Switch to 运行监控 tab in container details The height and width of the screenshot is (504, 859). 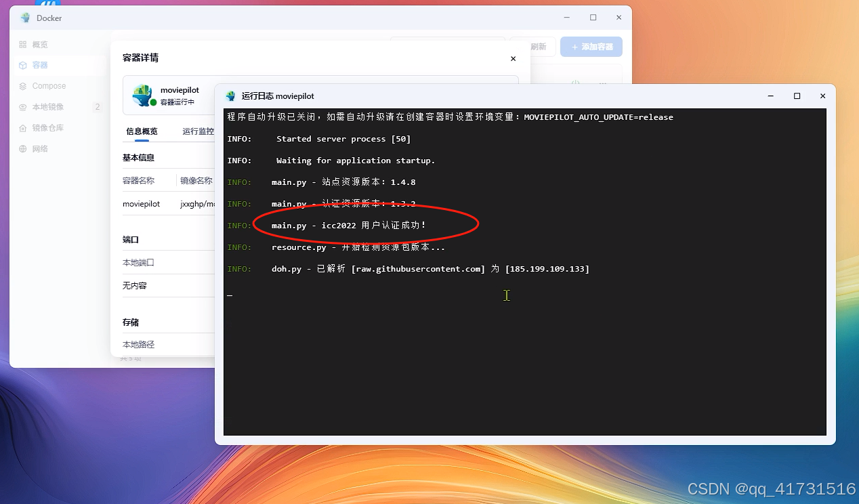tap(198, 131)
